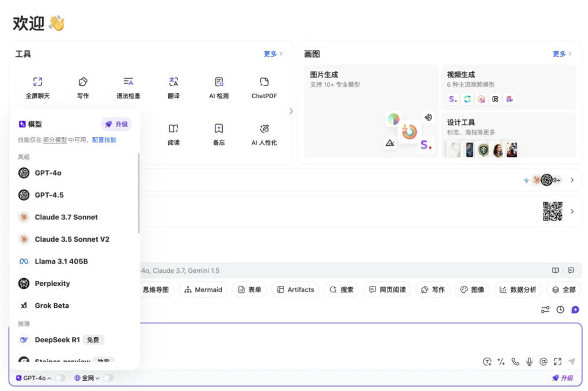Select GPT-4.5 from the model list
Viewport: 588px width, 391px height.
click(x=75, y=195)
